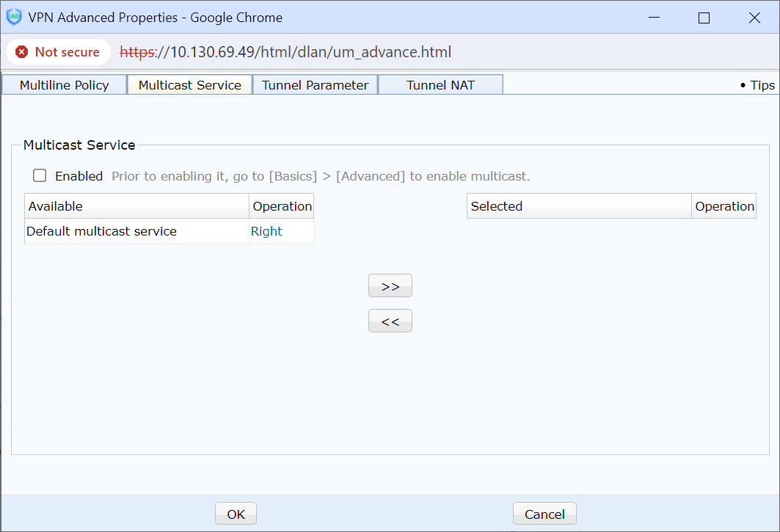Minimize the Chrome window
The width and height of the screenshot is (780, 532).
point(653,18)
